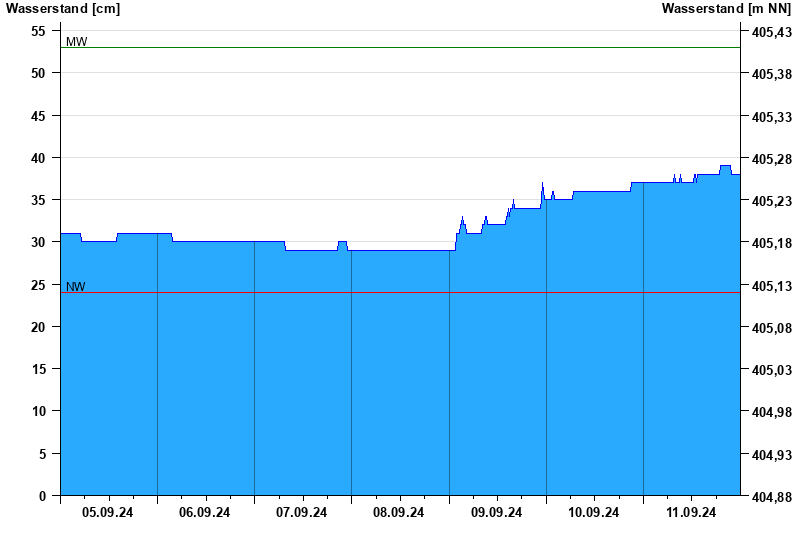Click the left axis value 10
This screenshot has width=800, height=550.
click(38, 411)
